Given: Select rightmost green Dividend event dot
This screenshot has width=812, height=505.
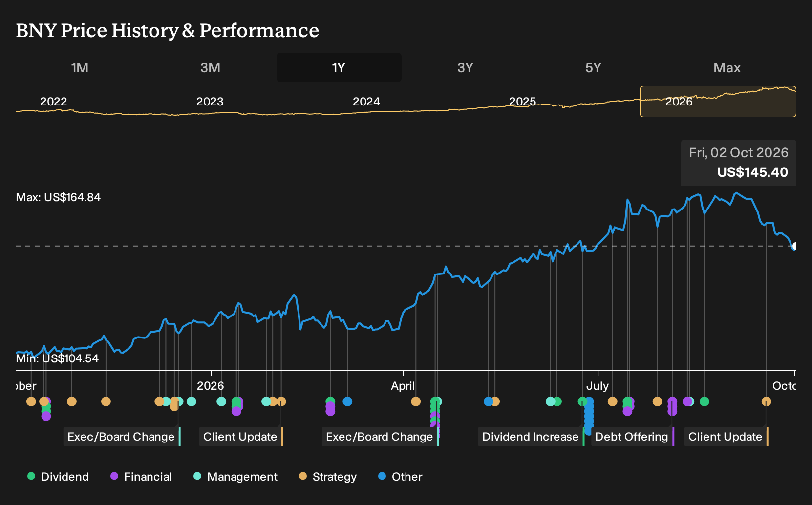Looking at the screenshot, I should pyautogui.click(x=704, y=401).
